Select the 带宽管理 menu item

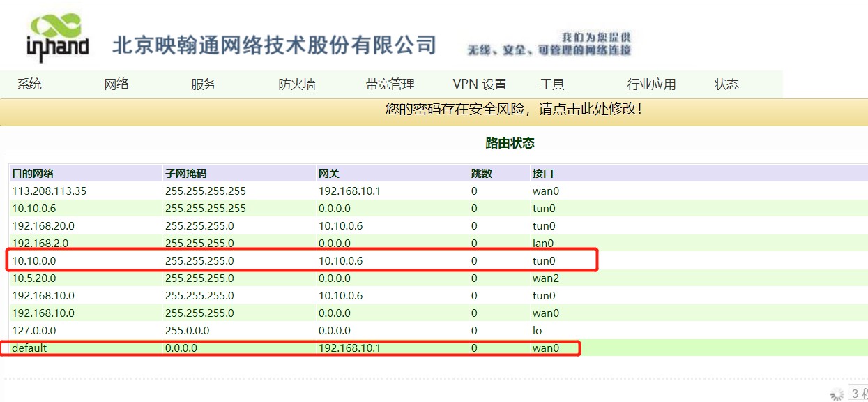[x=390, y=84]
